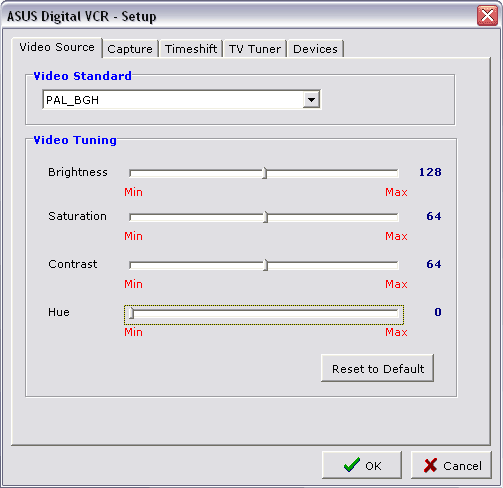Viewport: 503px width, 488px height.
Task: Select the Video Source tab
Action: pos(57,47)
